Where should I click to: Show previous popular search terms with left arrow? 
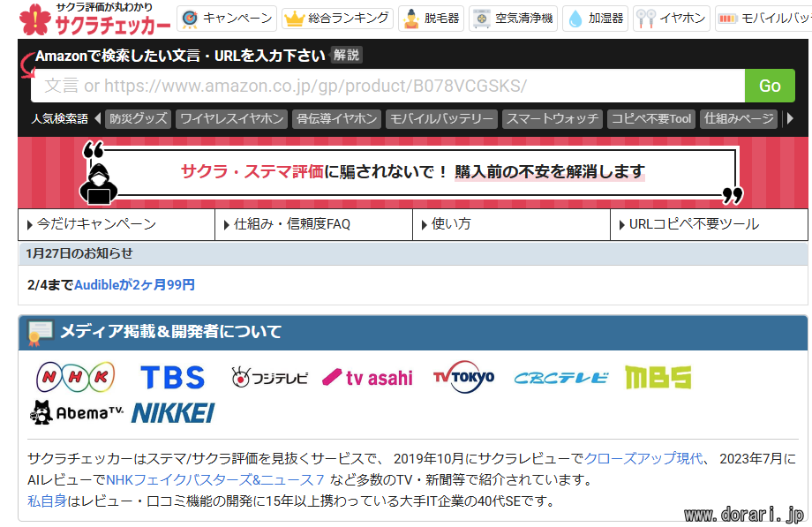click(97, 118)
